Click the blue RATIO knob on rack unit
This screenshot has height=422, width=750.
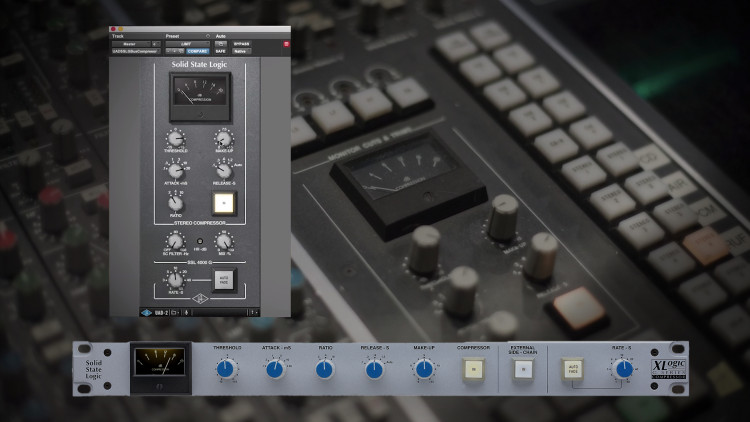pyautogui.click(x=324, y=369)
